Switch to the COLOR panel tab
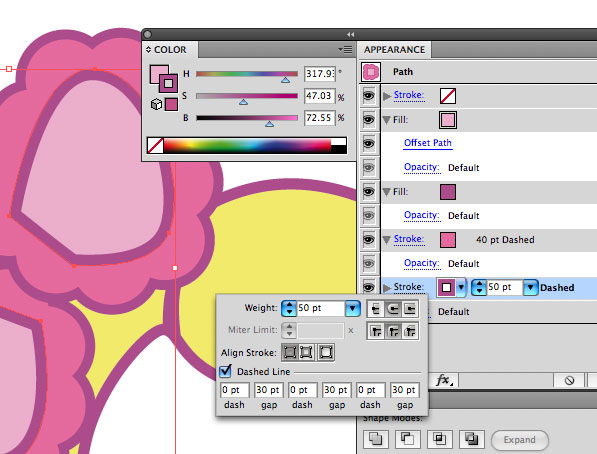 pyautogui.click(x=170, y=50)
